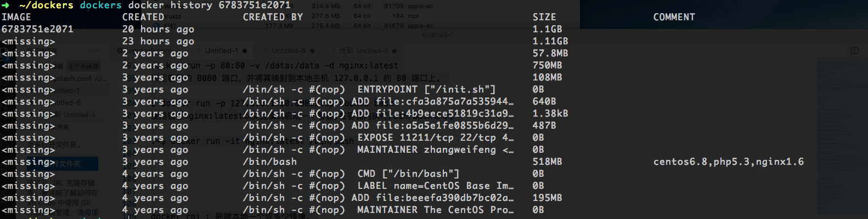Click the COMMENT column header

(x=674, y=17)
